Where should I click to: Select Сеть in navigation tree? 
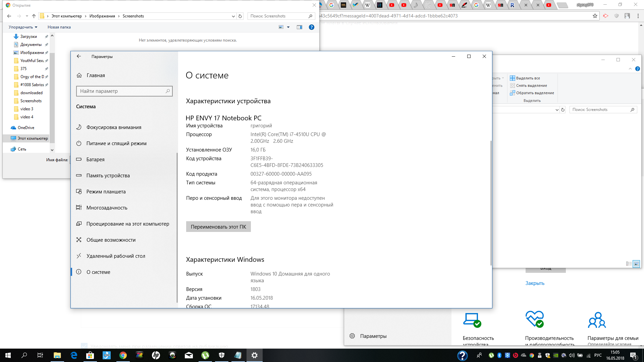(22, 149)
